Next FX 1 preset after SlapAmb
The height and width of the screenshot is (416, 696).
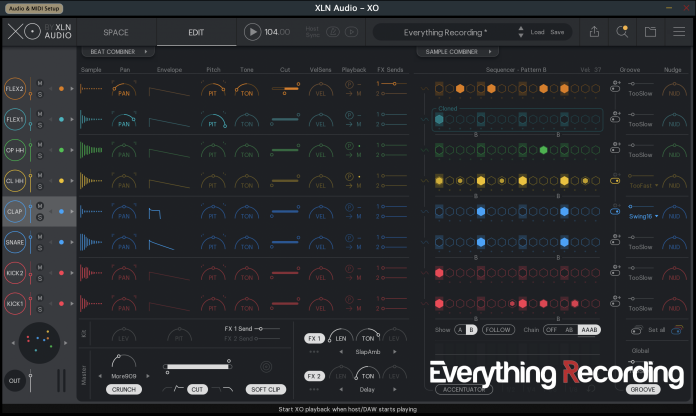394,352
